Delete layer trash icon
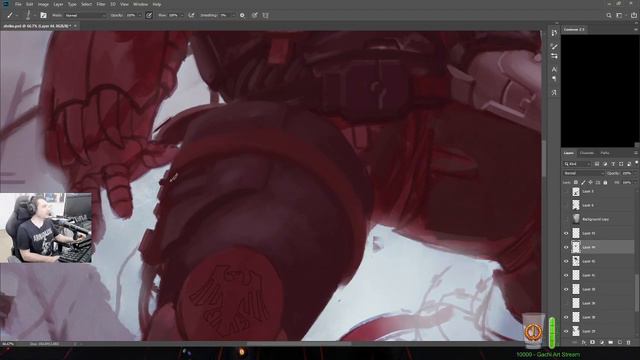Image resolution: width=640 pixels, height=360 pixels. [x=629, y=342]
